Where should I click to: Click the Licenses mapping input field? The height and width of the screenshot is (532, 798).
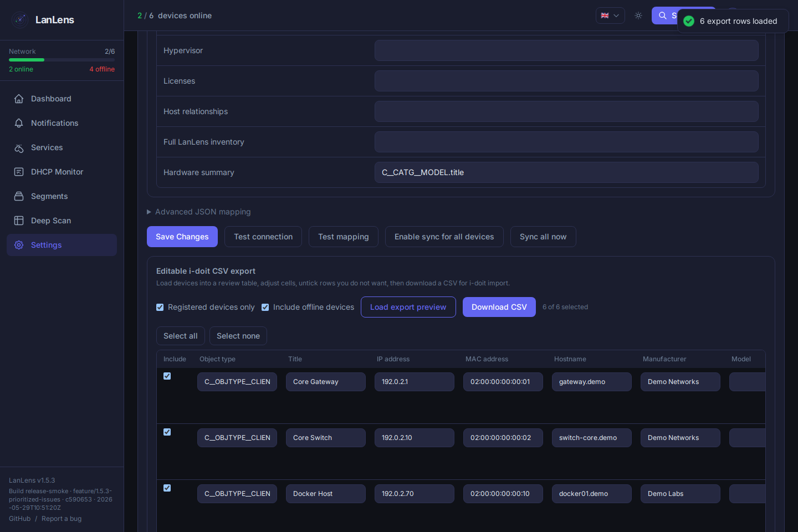point(566,81)
